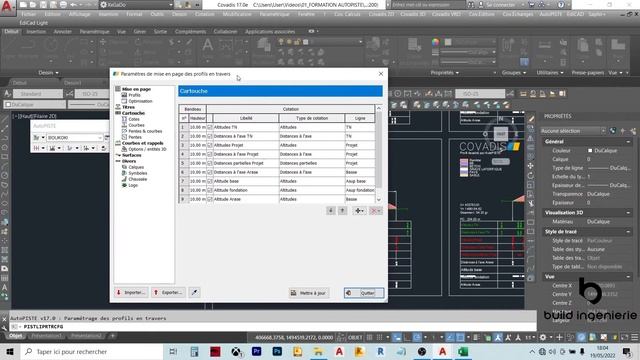Viewport: 640px width, 360px height.
Task: Click the PISTLIPRTRCFG command line input
Action: (x=273, y=327)
